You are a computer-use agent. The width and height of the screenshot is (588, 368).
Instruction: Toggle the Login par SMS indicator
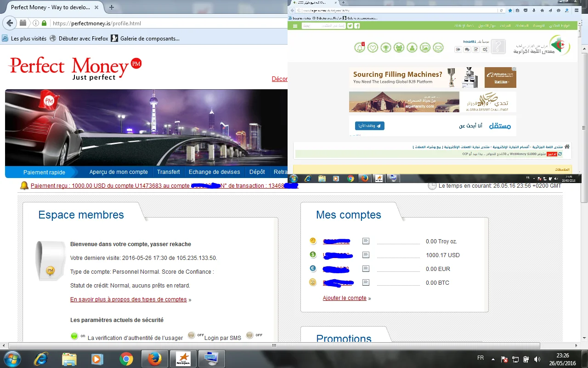192,335
